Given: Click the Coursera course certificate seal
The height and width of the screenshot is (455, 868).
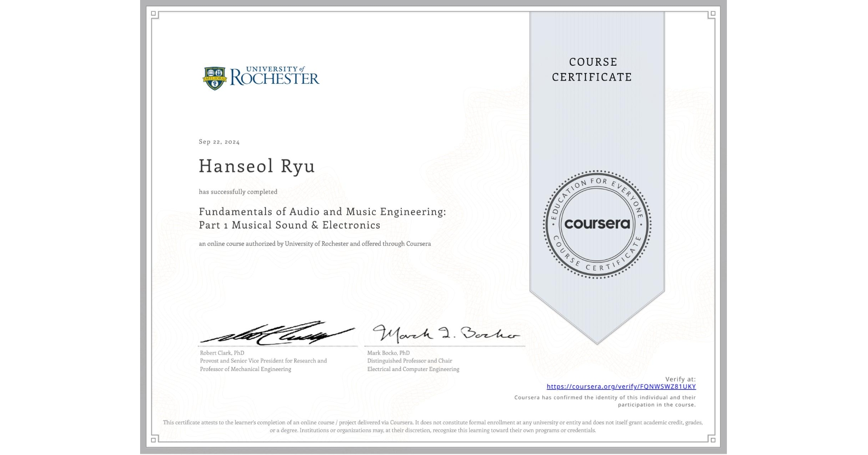Looking at the screenshot, I should [597, 225].
